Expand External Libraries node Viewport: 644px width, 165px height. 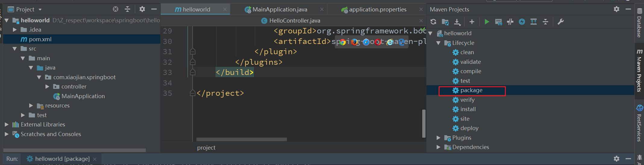pyautogui.click(x=7, y=124)
